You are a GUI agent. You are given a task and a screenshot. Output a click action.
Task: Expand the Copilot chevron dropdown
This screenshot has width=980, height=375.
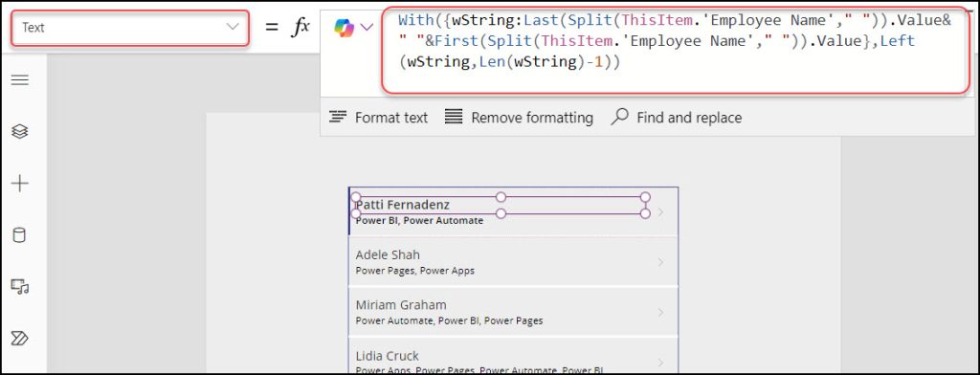tap(367, 28)
